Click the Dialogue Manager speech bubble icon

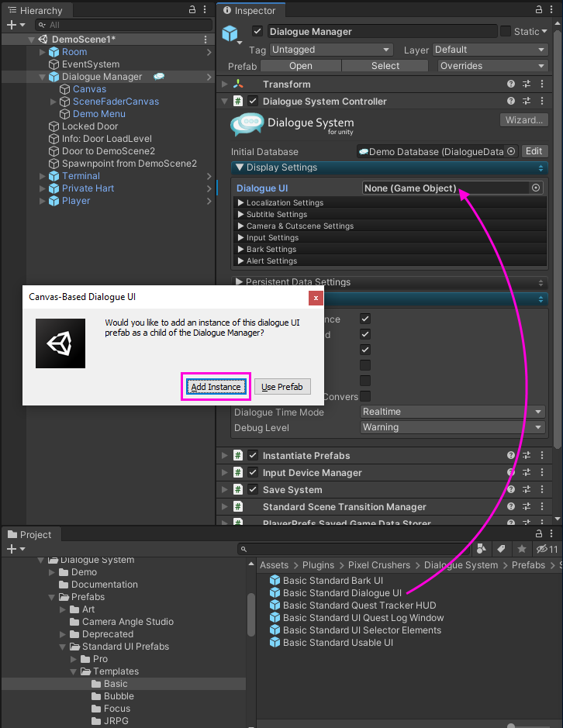click(x=159, y=77)
